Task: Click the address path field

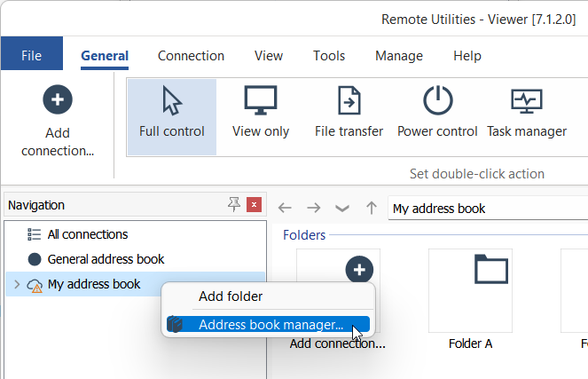Action: [488, 209]
